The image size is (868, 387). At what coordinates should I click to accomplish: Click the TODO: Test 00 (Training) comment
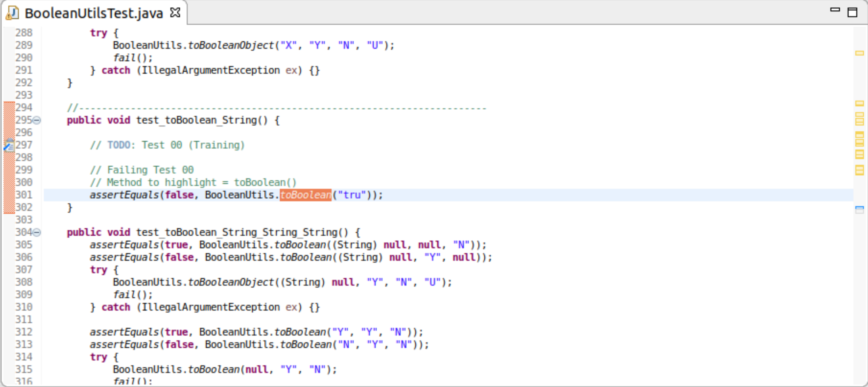(x=167, y=145)
